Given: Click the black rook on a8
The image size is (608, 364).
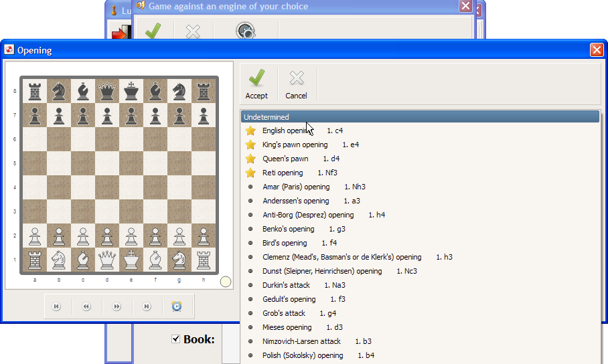Looking at the screenshot, I should click(x=35, y=91).
